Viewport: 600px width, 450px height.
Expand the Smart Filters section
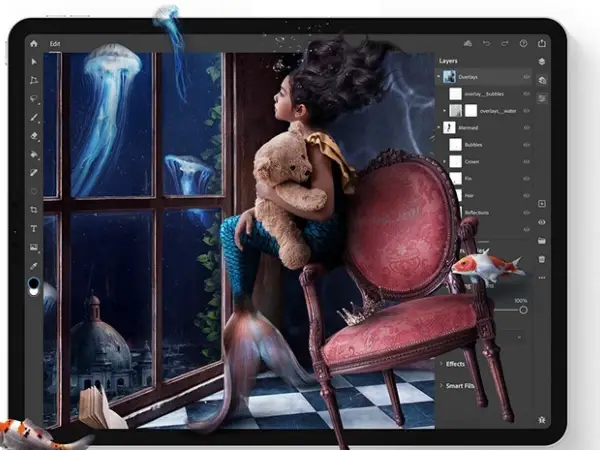tap(441, 385)
